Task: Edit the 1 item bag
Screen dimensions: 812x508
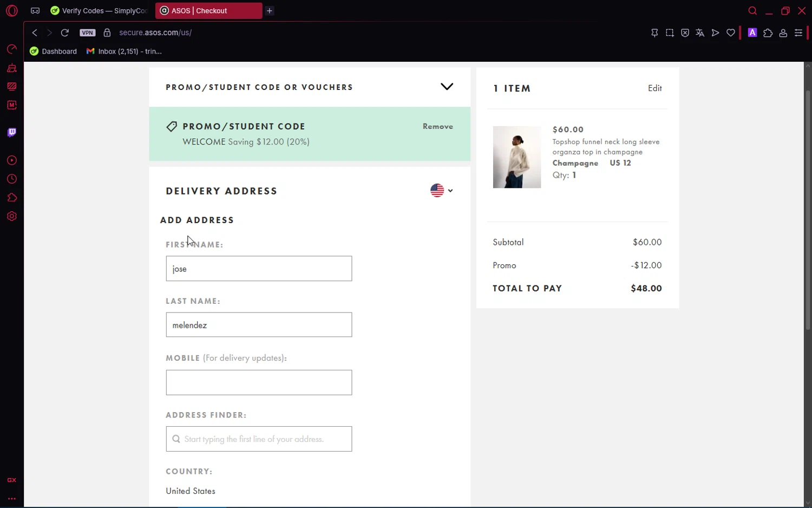Action: pos(655,88)
